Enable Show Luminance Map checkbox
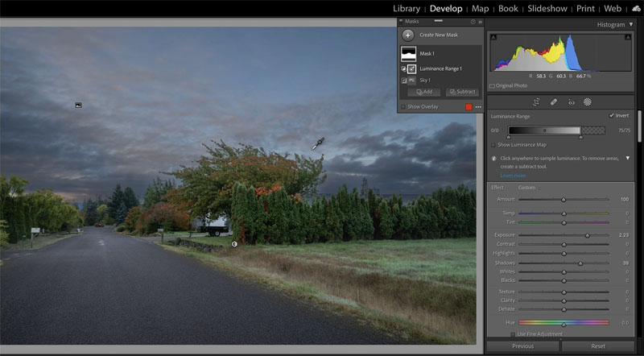 493,145
